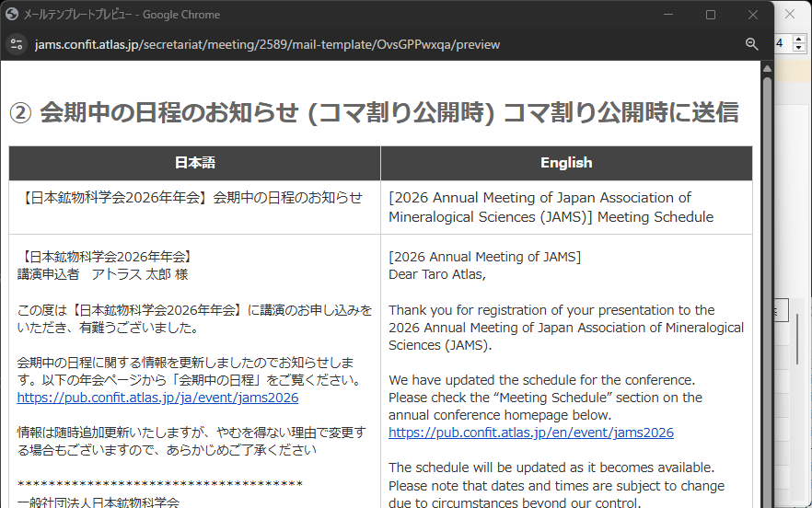Click the 'Thank you for registration' paragraph
Screen dimensions: 812x508
coord(566,328)
